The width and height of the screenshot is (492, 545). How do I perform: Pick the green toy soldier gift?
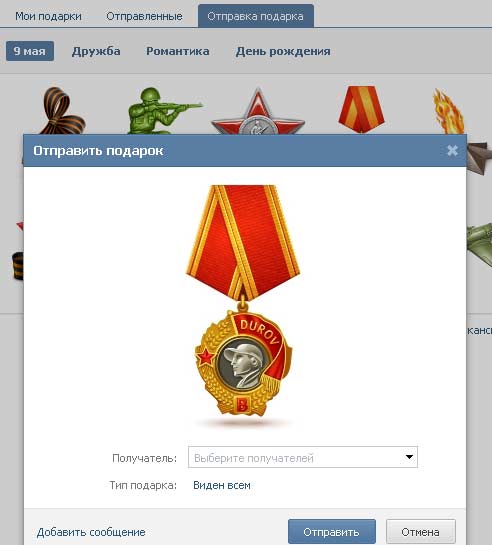tap(163, 111)
